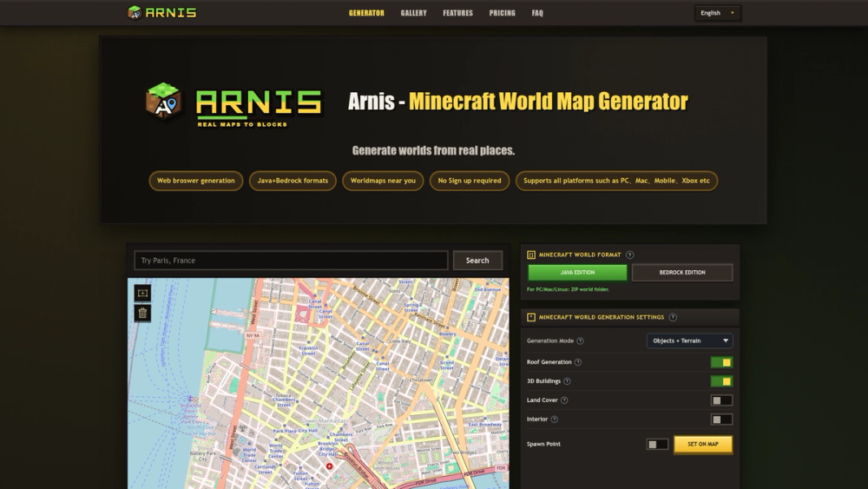Open the Generator nav item
Screen dimensions: 868x489
[366, 13]
